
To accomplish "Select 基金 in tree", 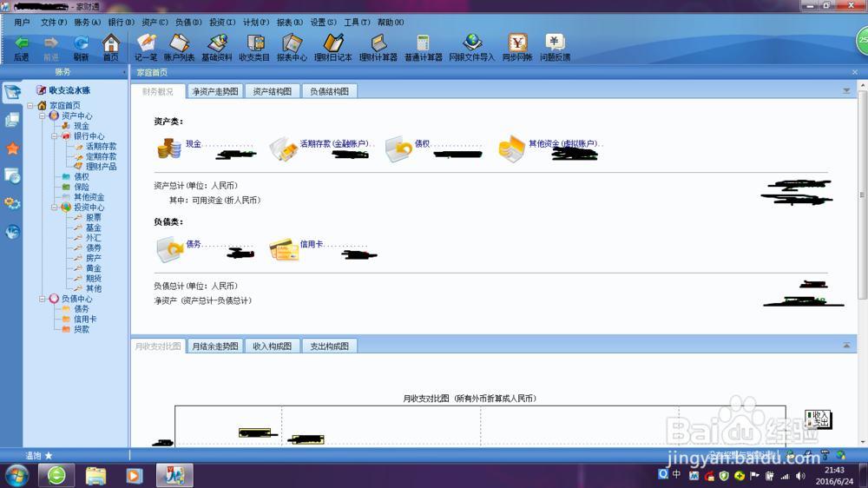I will pos(94,228).
